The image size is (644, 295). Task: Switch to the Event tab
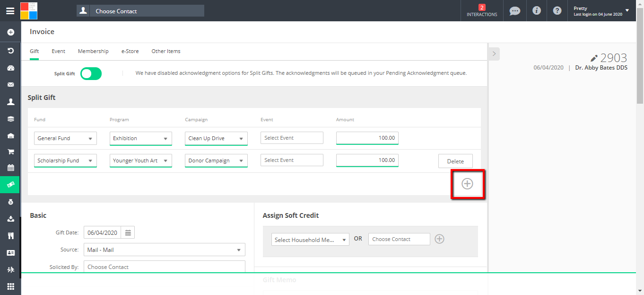point(58,51)
